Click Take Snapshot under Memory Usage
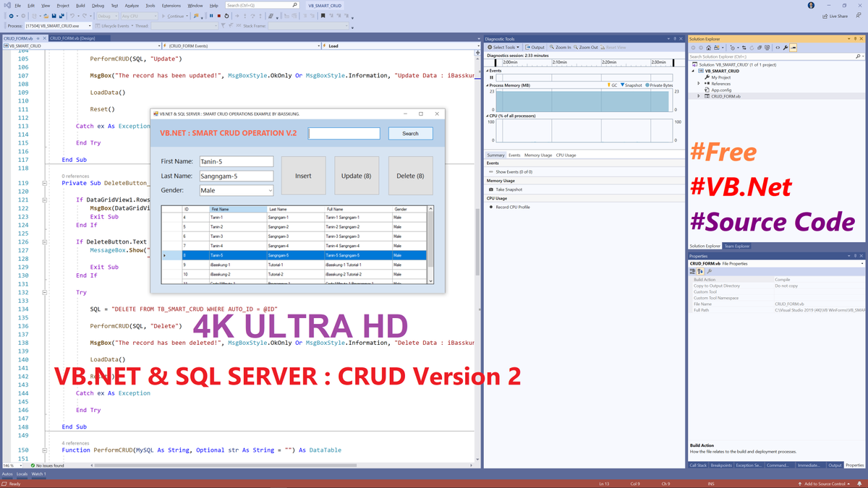 pyautogui.click(x=506, y=189)
